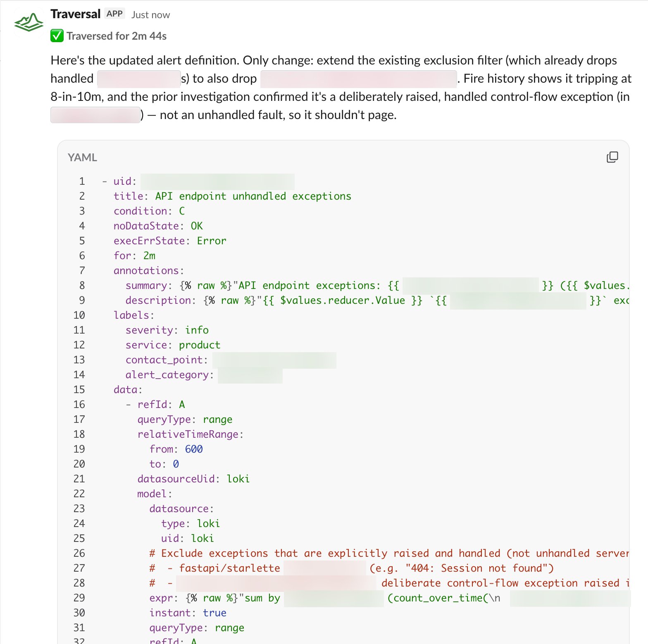Viewport: 648px width, 644px height.
Task: Click the 'fastapi/starlette' comment line
Action: pyautogui.click(x=351, y=568)
